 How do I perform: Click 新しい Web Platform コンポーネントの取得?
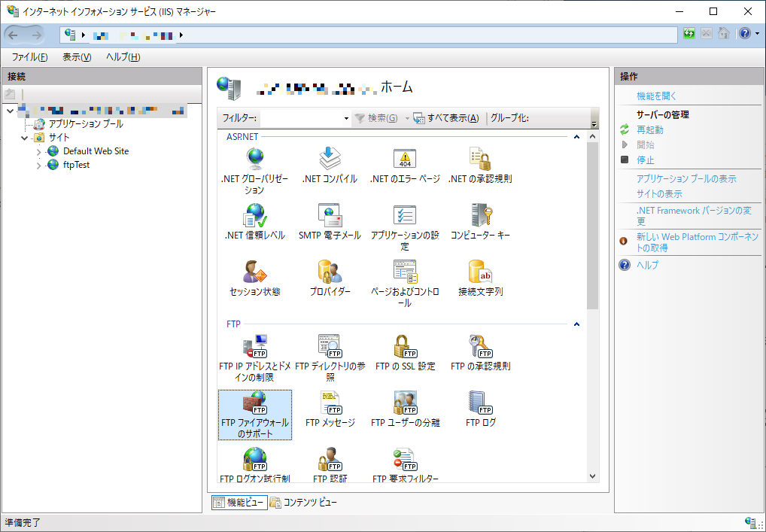pyautogui.click(x=697, y=242)
